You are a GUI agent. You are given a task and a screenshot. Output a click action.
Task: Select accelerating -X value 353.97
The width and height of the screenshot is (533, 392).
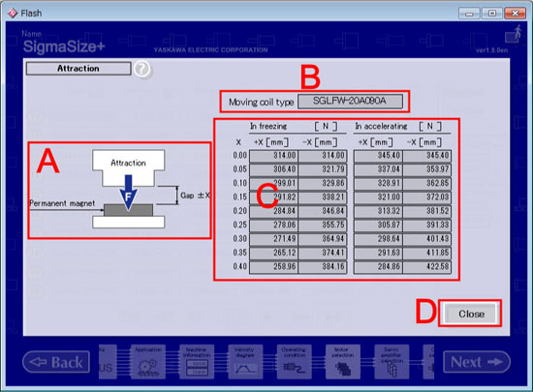[427, 169]
